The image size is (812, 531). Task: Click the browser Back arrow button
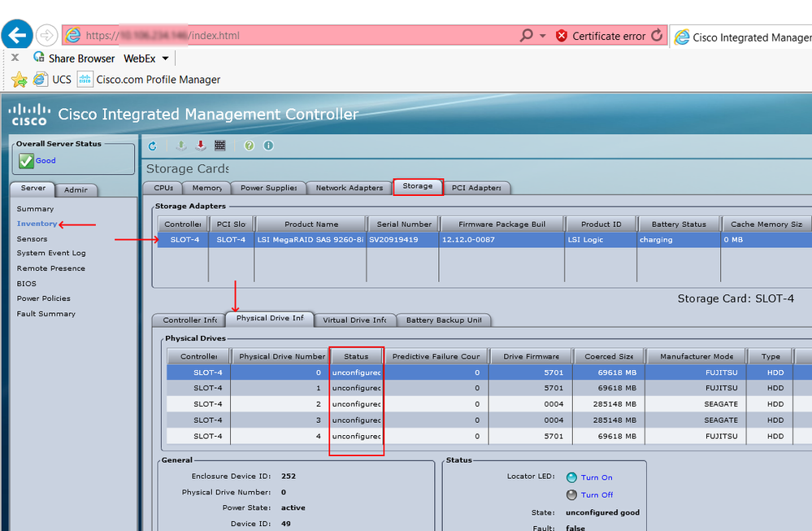pos(17,35)
